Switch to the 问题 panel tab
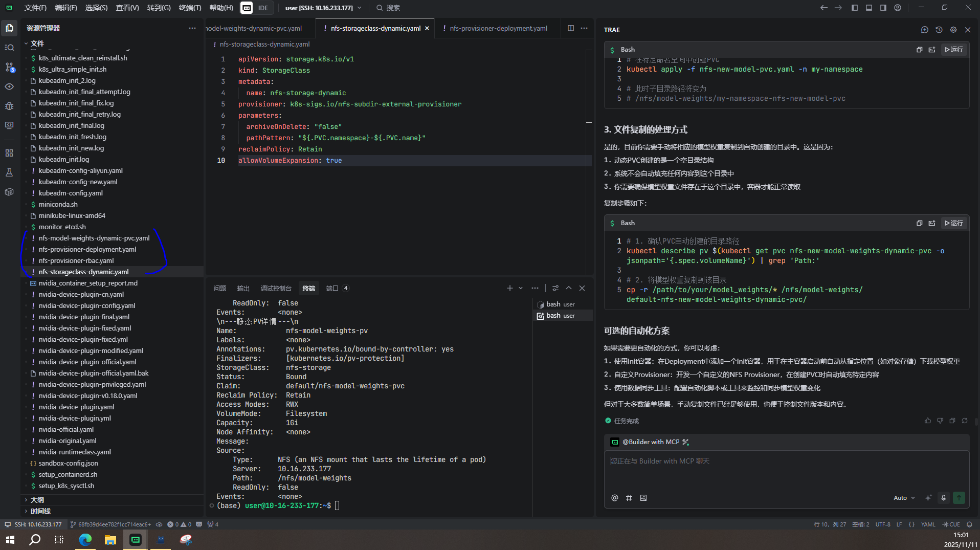 pos(219,288)
